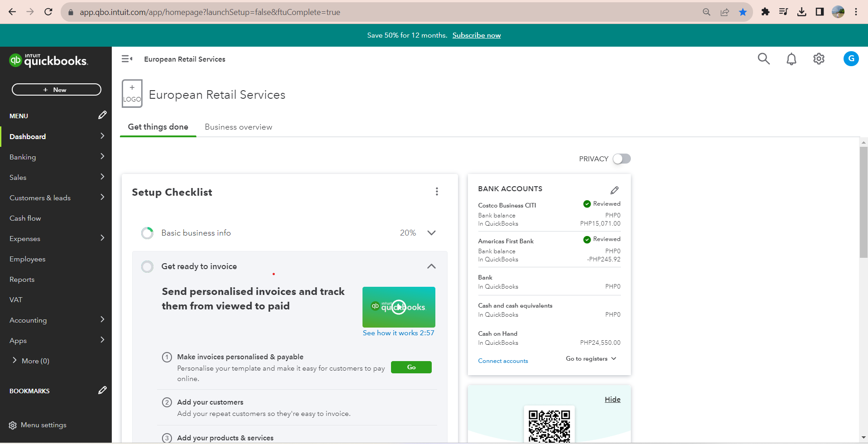The width and height of the screenshot is (868, 444).
Task: Open the notifications bell
Action: [x=791, y=59]
